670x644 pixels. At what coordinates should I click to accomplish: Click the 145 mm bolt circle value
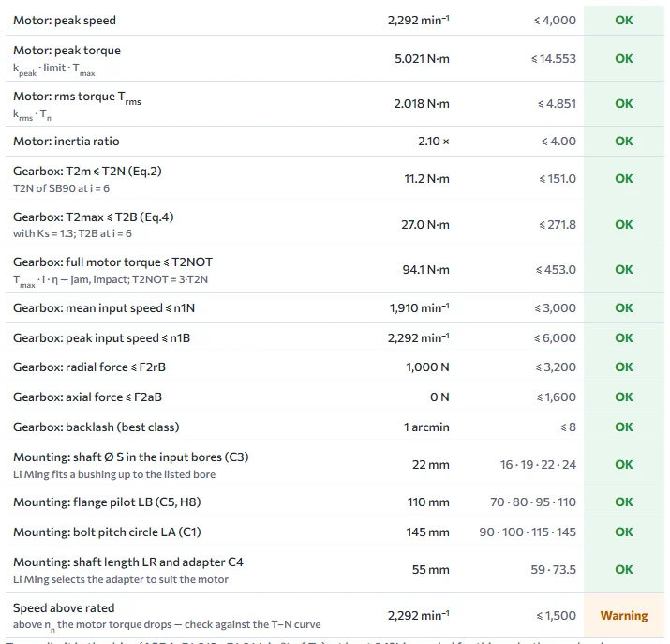(x=427, y=532)
